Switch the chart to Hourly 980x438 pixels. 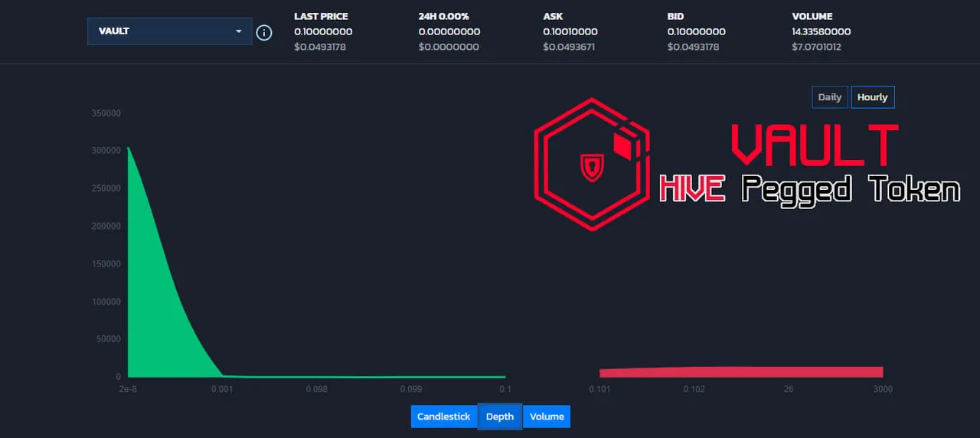coord(872,97)
